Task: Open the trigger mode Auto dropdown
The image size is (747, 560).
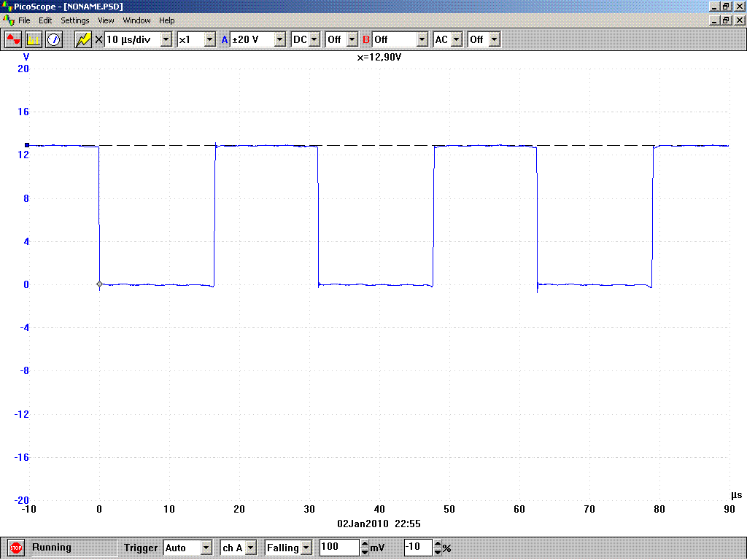Action: coord(206,548)
